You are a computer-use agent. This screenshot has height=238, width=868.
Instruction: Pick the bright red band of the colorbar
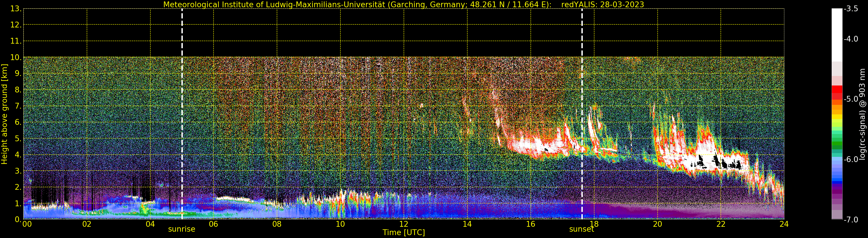(x=837, y=89)
